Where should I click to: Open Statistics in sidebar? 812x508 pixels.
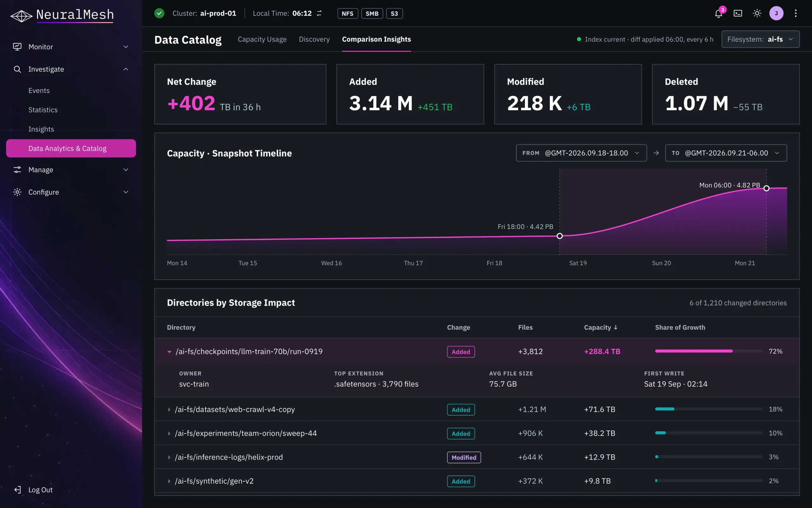pos(43,110)
